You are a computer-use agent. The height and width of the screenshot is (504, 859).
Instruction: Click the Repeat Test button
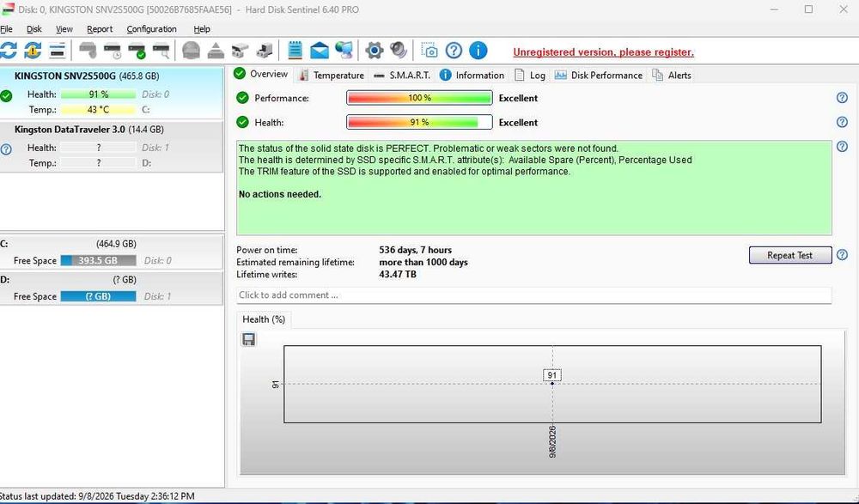(x=790, y=255)
